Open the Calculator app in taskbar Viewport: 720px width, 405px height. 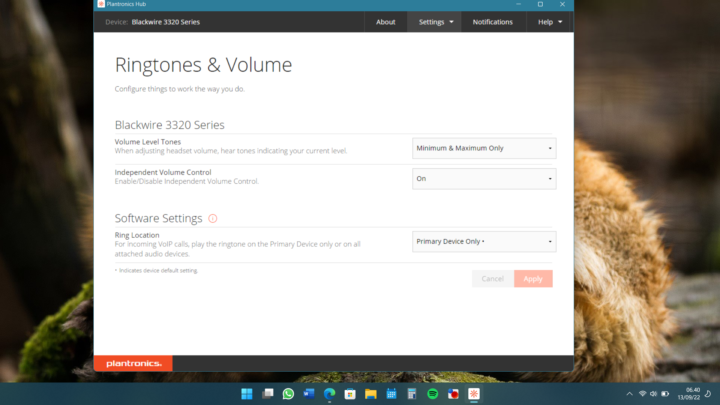point(412,394)
